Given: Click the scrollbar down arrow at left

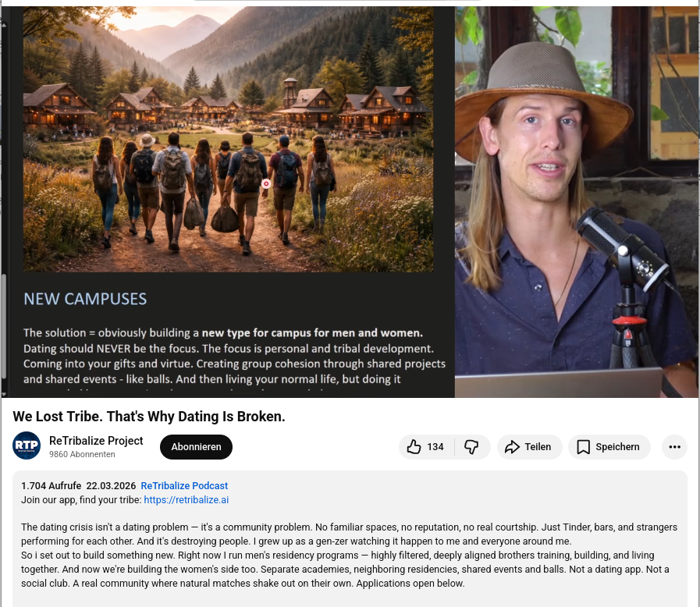Looking at the screenshot, I should click(4, 394).
